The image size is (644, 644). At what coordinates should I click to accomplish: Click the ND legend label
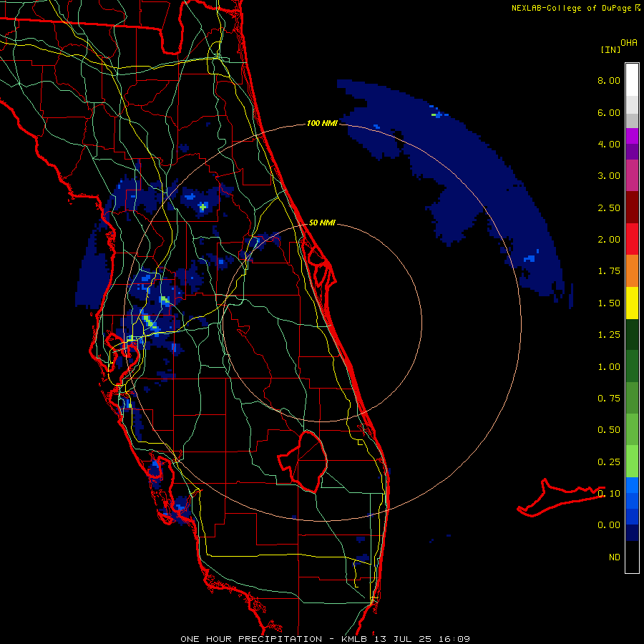(615, 557)
